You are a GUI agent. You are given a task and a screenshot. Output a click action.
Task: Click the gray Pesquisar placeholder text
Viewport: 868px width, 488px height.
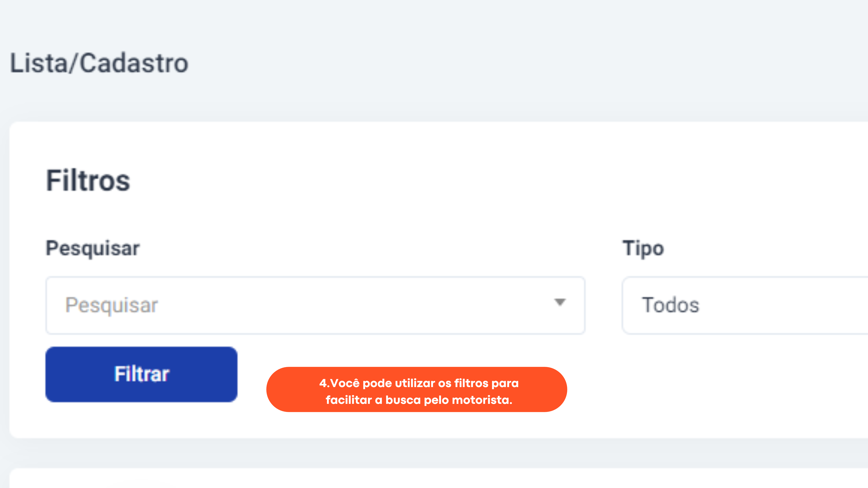(x=112, y=305)
